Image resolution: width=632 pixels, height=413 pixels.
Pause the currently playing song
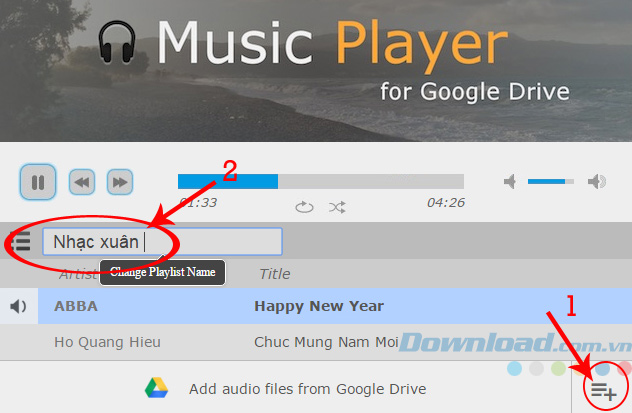point(38,182)
